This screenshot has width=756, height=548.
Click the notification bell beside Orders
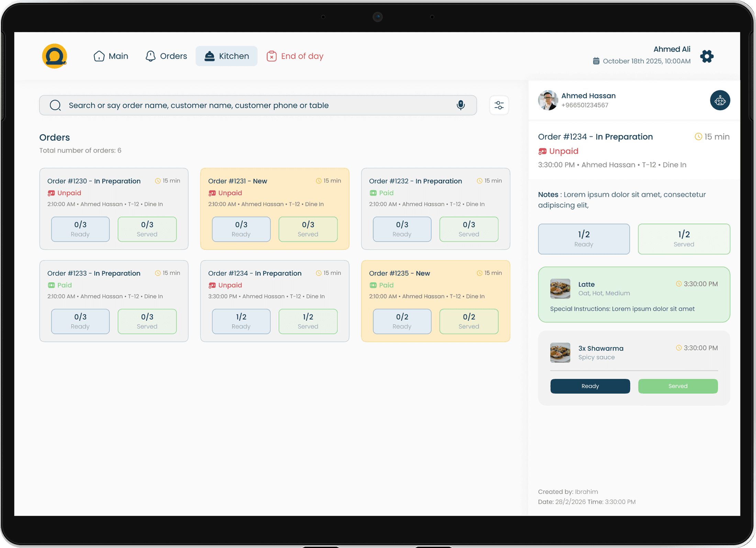click(x=150, y=56)
